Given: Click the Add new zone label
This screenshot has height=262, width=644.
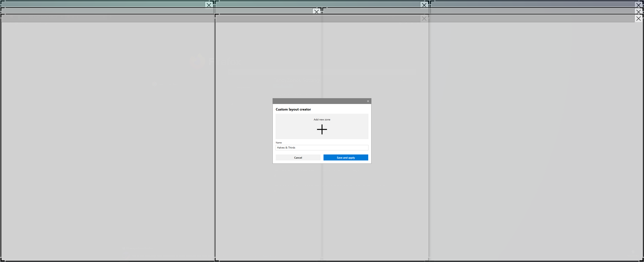Looking at the screenshot, I should (322, 120).
